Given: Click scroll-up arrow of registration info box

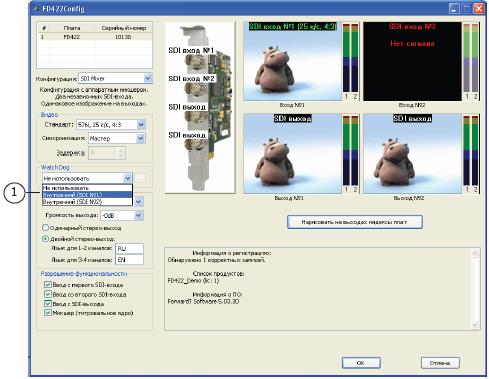Looking at the screenshot, I should (475, 254).
